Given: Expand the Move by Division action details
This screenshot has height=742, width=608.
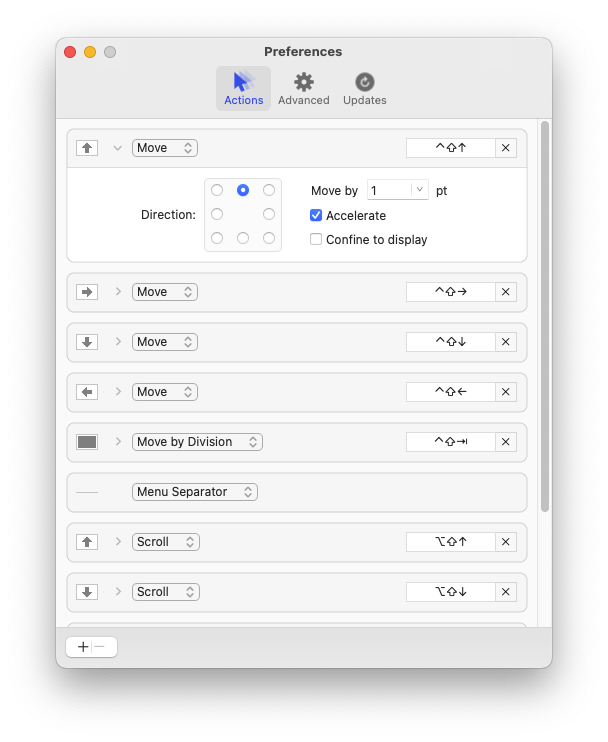Looking at the screenshot, I should click(x=118, y=442).
